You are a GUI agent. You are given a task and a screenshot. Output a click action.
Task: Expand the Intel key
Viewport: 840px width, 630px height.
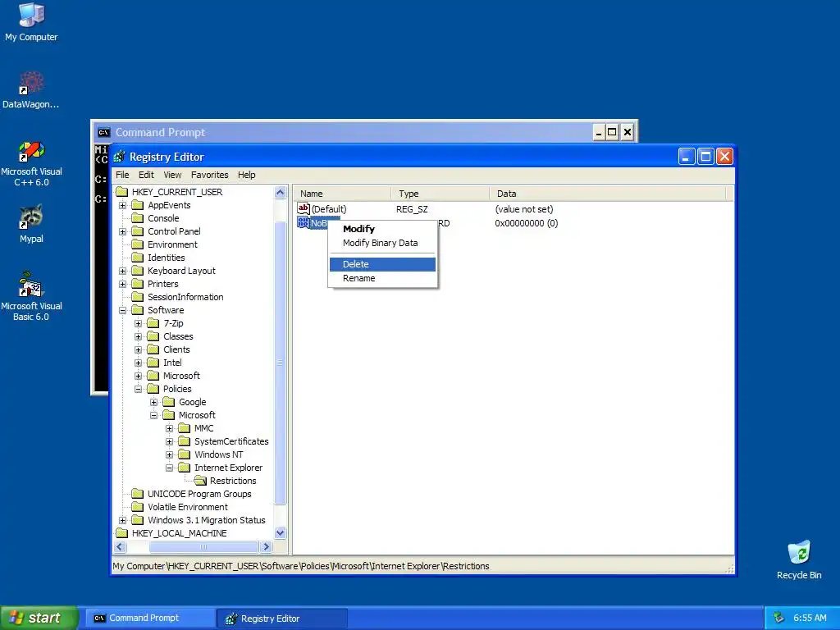tap(138, 363)
